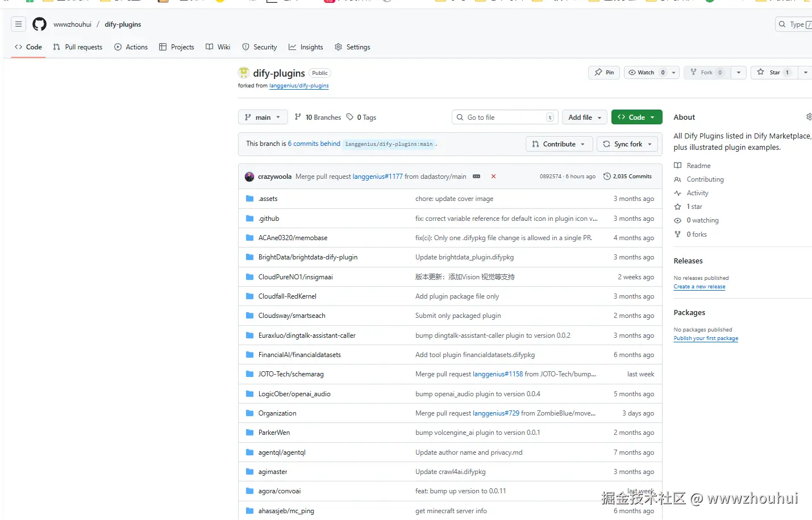Open the hamburger navigation menu
Image resolution: width=812 pixels, height=520 pixels.
pyautogui.click(x=18, y=24)
